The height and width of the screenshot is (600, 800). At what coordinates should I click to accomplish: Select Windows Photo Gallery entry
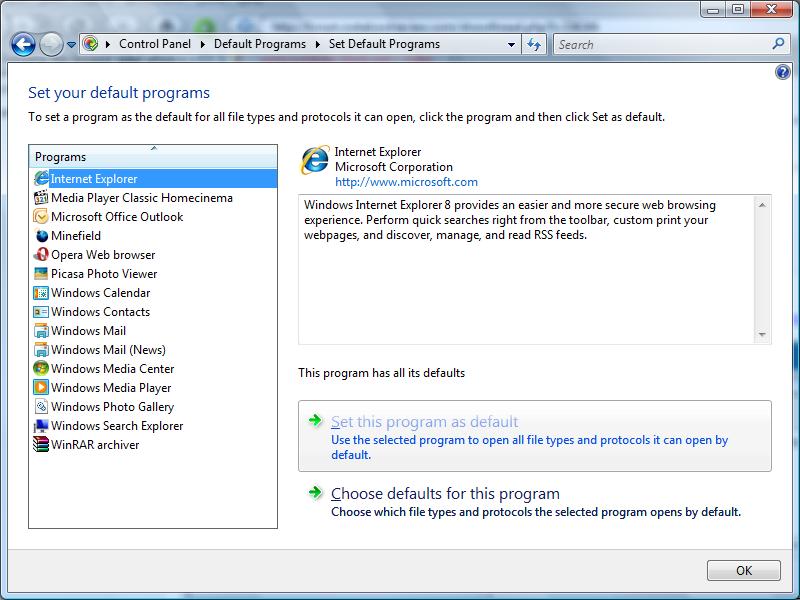(x=112, y=407)
